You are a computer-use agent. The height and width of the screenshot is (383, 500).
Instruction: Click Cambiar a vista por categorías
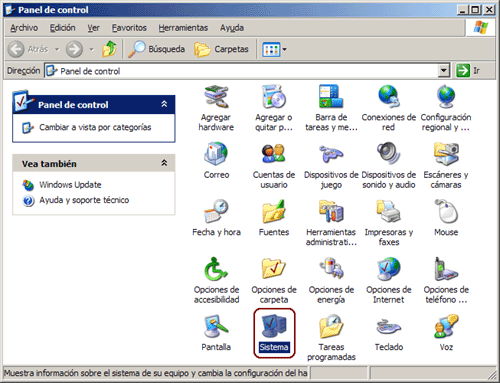(95, 127)
